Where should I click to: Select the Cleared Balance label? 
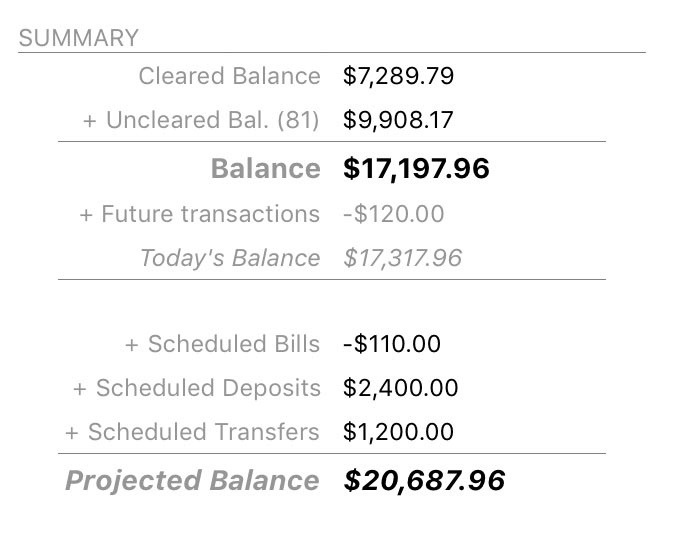pyautogui.click(x=229, y=76)
